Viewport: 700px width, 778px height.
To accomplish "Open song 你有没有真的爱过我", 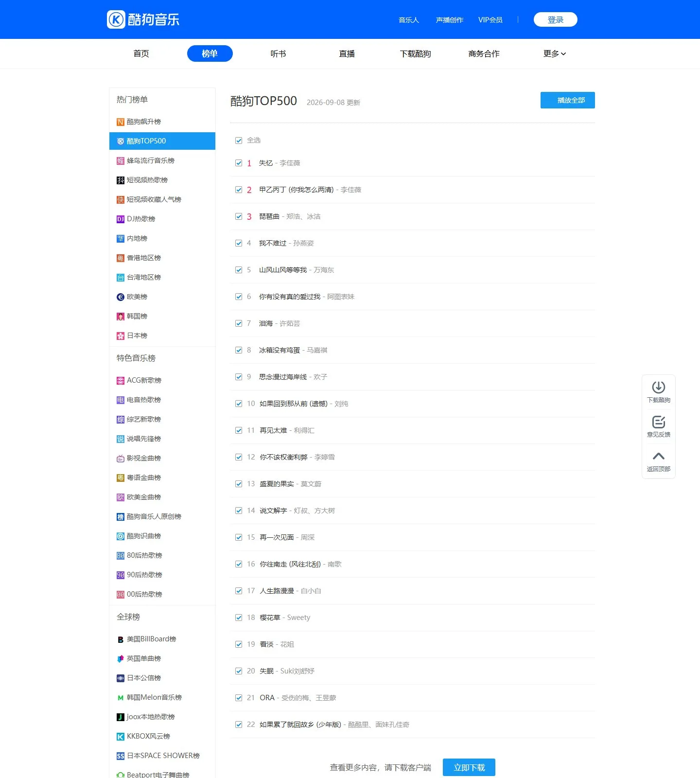I will (290, 297).
